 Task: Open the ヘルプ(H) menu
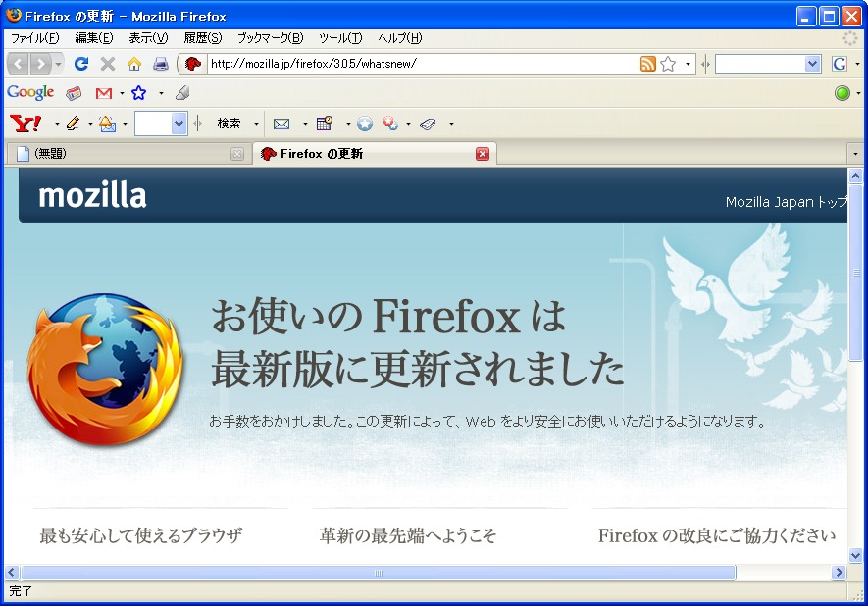tap(400, 38)
